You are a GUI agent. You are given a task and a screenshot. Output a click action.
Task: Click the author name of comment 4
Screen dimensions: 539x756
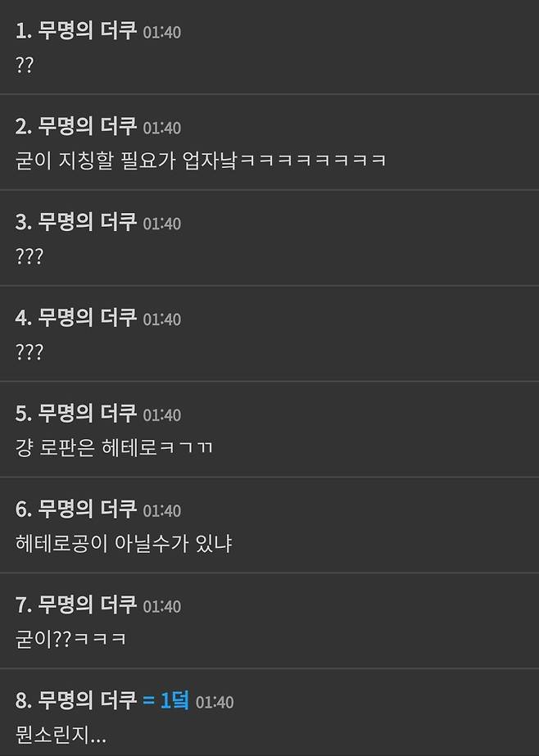pyautogui.click(x=88, y=318)
